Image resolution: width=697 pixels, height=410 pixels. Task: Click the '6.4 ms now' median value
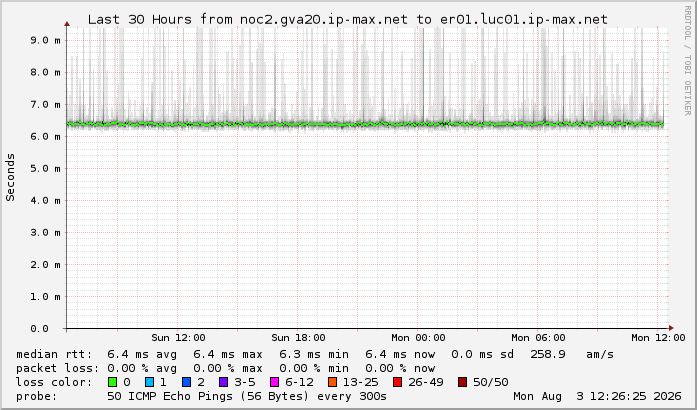[x=400, y=354]
